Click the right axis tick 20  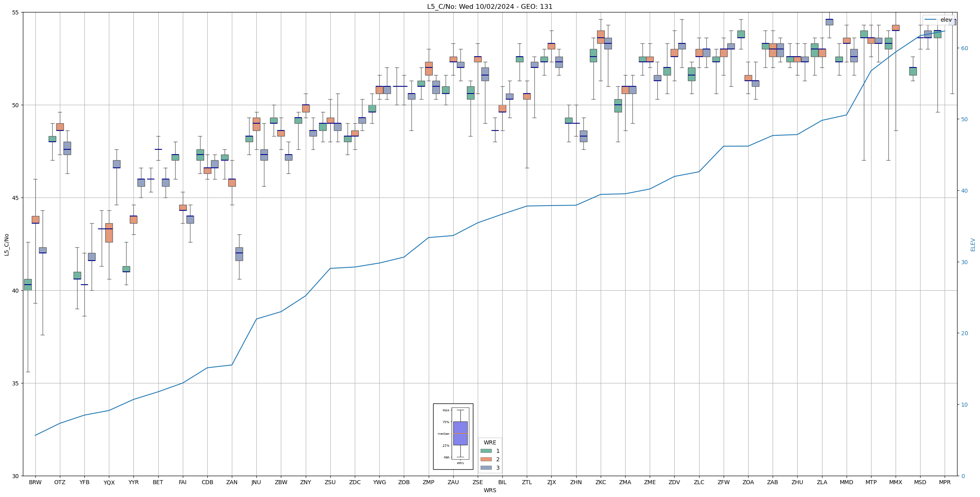(x=964, y=333)
